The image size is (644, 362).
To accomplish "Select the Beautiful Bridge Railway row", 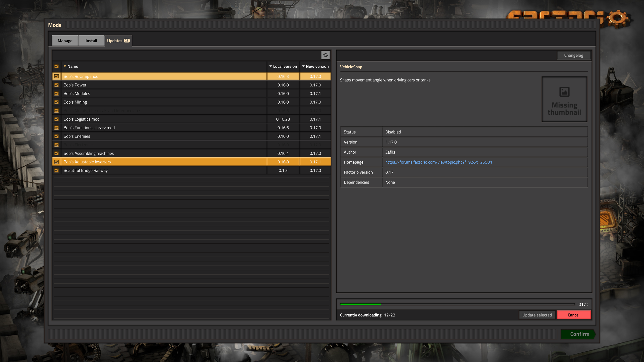I will tap(191, 170).
